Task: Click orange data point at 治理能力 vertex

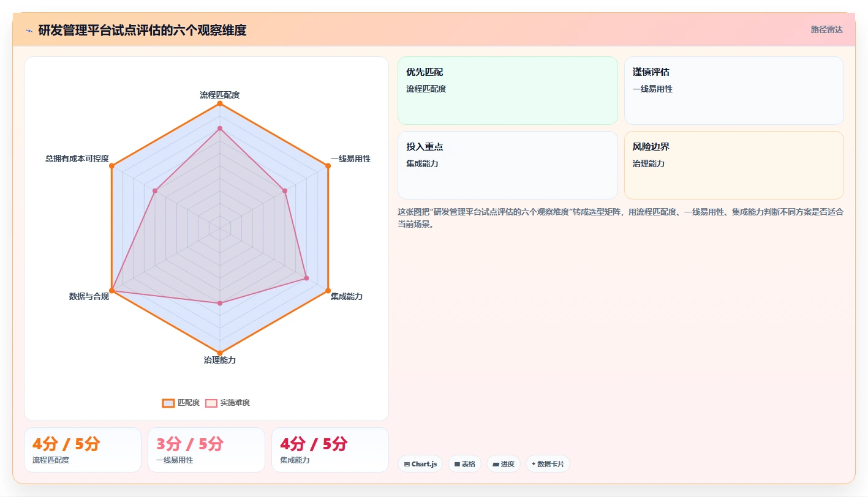Action: pyautogui.click(x=220, y=353)
